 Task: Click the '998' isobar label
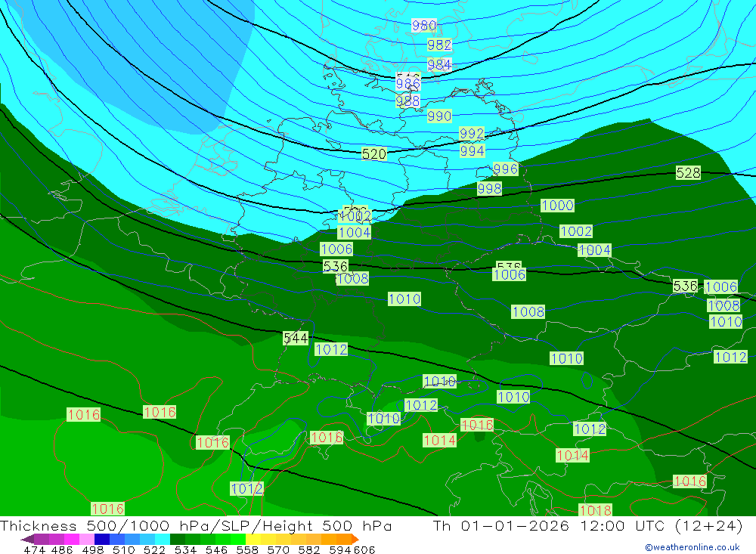(489, 188)
